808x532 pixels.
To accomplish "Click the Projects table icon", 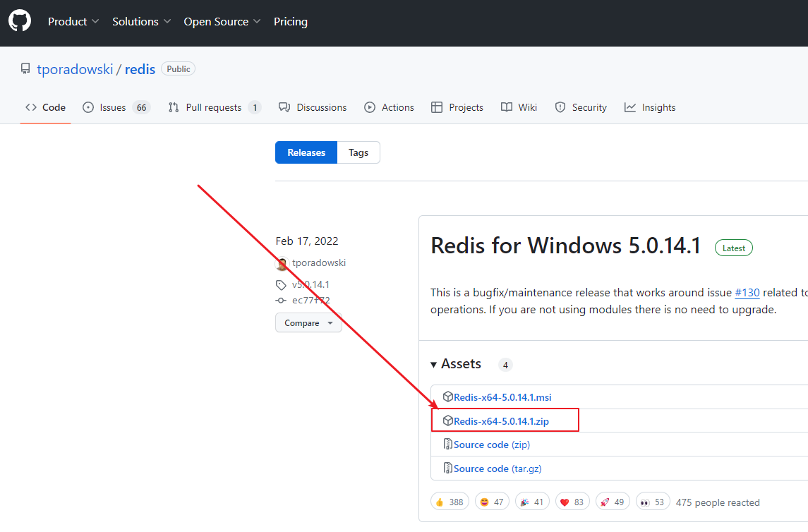I will tap(437, 107).
